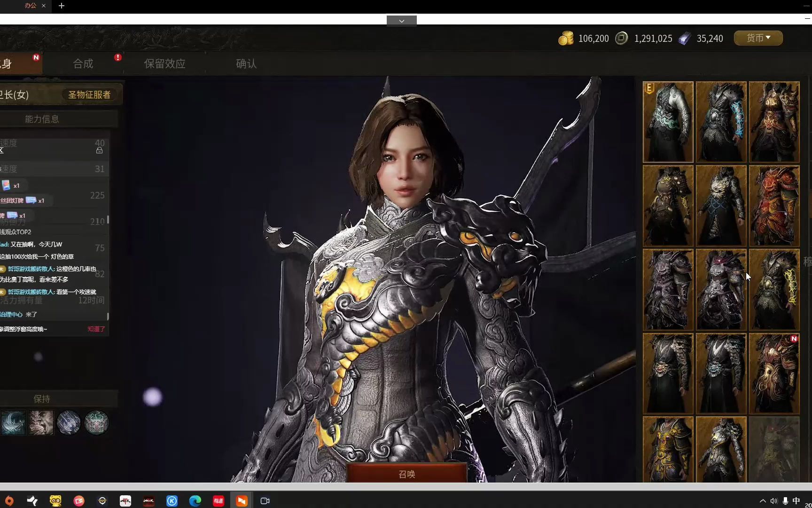Click the lock icon beside the speed stat
This screenshot has width=812, height=508.
click(x=99, y=151)
